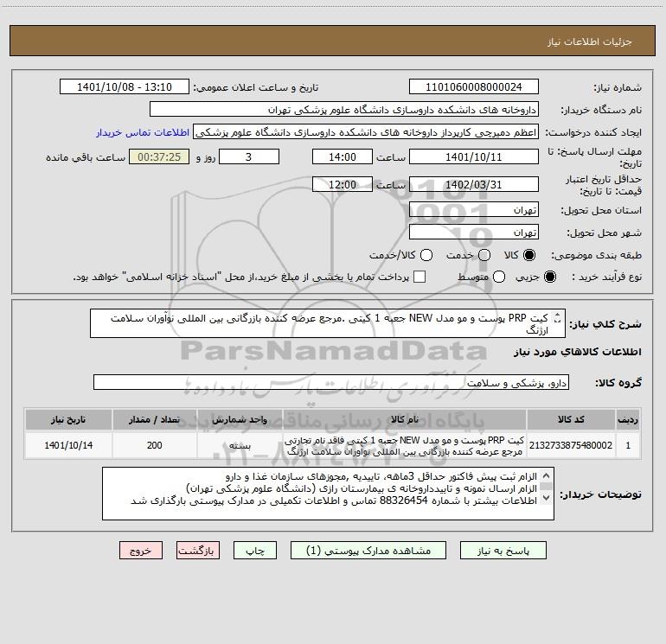Click the validity time field 12:00
The image size is (666, 644).
(343, 185)
